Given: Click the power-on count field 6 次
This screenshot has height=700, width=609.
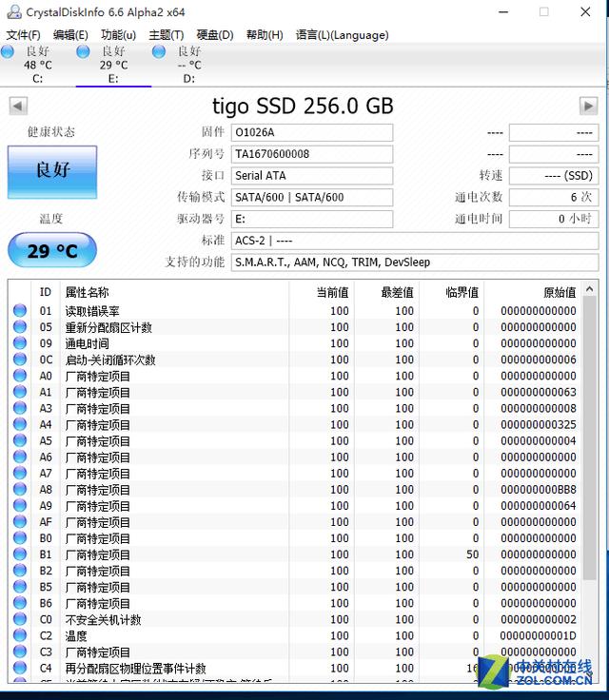Looking at the screenshot, I should [x=554, y=197].
